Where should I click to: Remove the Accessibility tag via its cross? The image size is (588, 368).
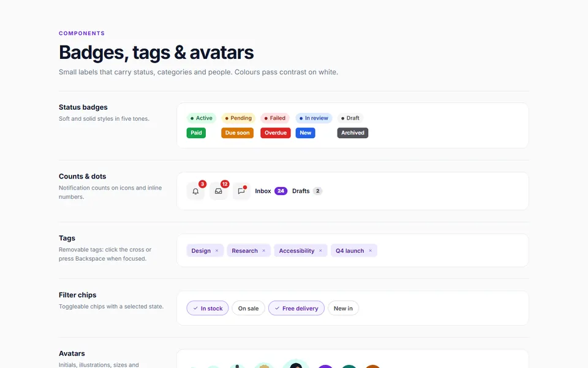pos(320,251)
